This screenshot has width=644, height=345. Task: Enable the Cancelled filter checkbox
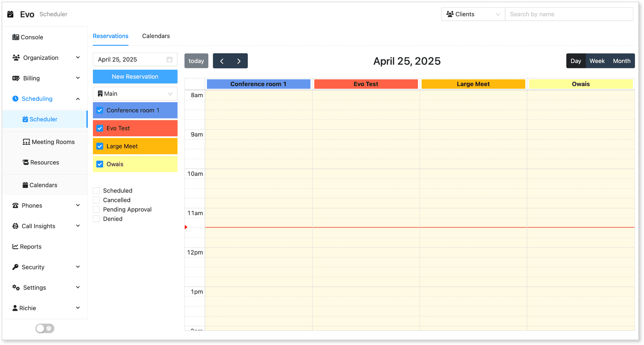point(96,200)
